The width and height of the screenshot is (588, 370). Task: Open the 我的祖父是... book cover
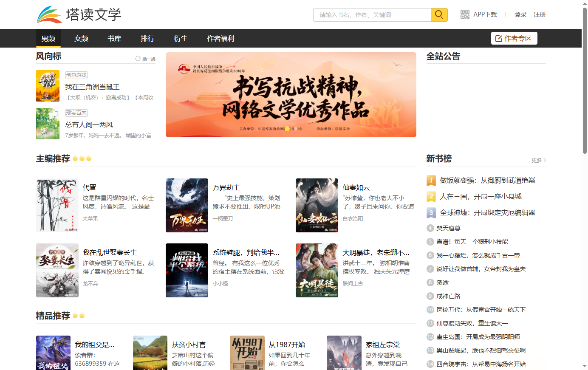click(x=54, y=353)
